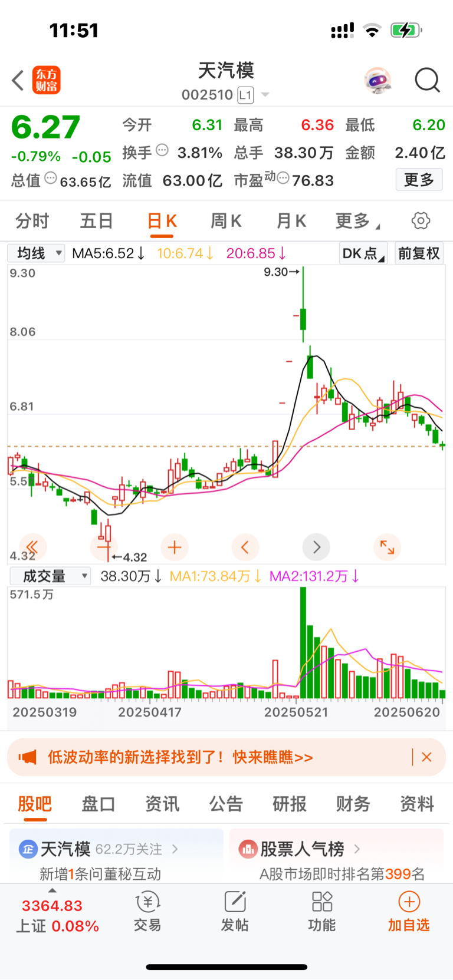
Task: Open the 财务 tab
Action: (x=353, y=804)
